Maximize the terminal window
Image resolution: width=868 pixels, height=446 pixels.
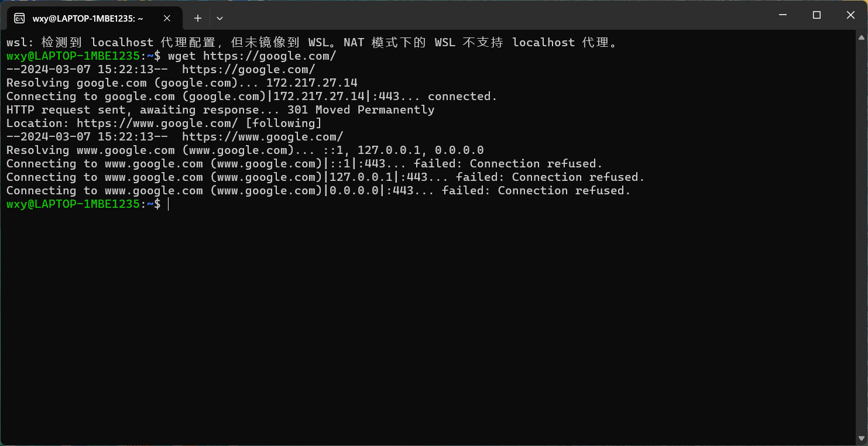click(816, 15)
